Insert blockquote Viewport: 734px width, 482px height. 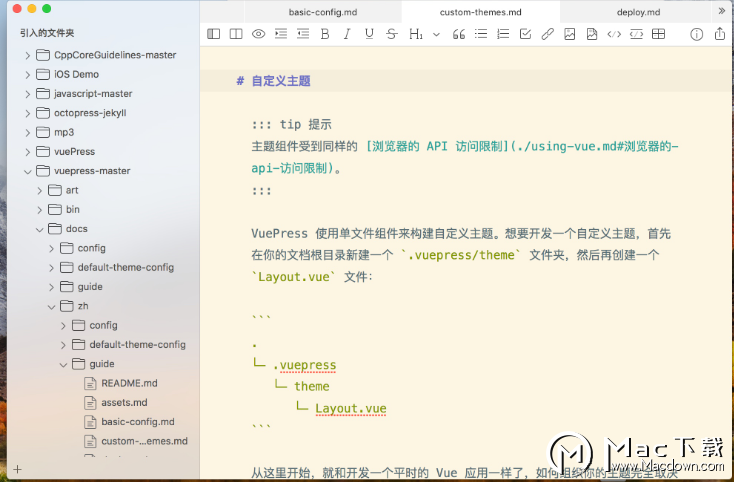click(x=459, y=34)
